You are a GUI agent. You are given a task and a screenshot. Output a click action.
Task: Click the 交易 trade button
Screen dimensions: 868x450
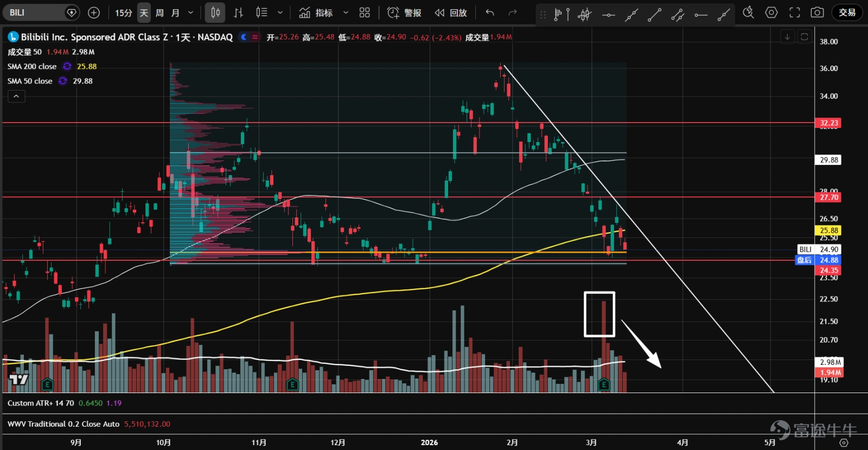847,12
